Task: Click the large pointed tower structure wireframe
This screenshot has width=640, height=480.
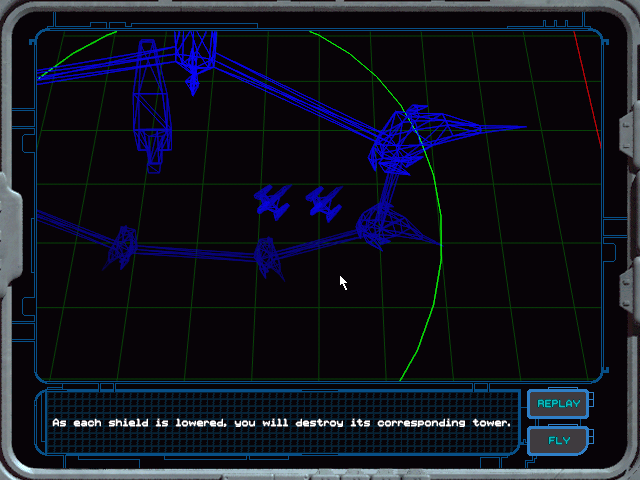Action: [x=445, y=139]
